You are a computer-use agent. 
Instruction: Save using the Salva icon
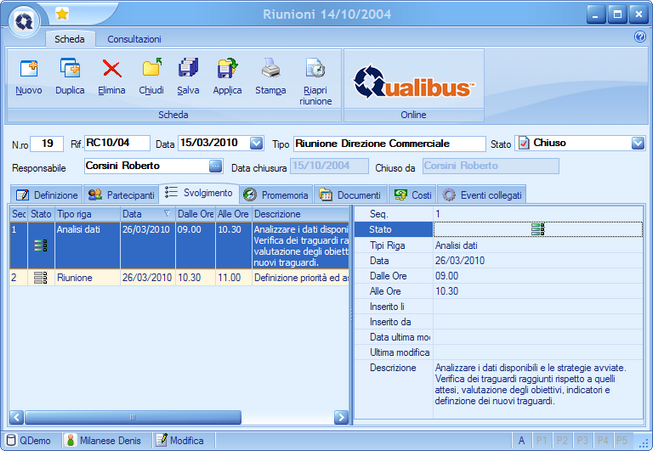point(188,70)
